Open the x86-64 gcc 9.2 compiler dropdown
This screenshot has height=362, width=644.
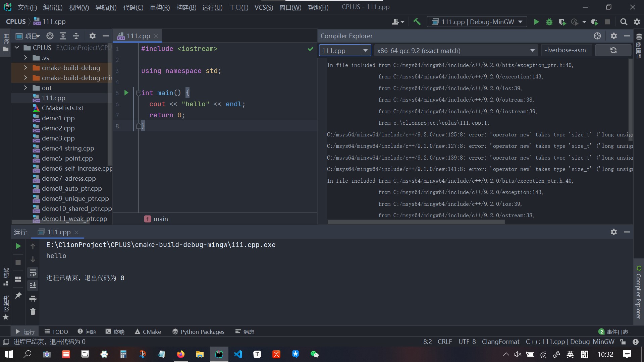click(455, 51)
